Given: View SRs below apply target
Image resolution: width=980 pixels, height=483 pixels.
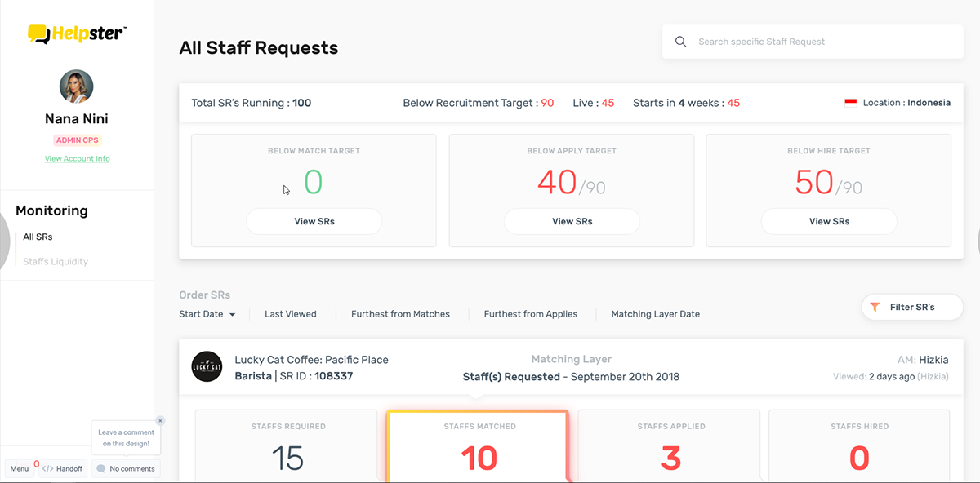Looking at the screenshot, I should (572, 221).
